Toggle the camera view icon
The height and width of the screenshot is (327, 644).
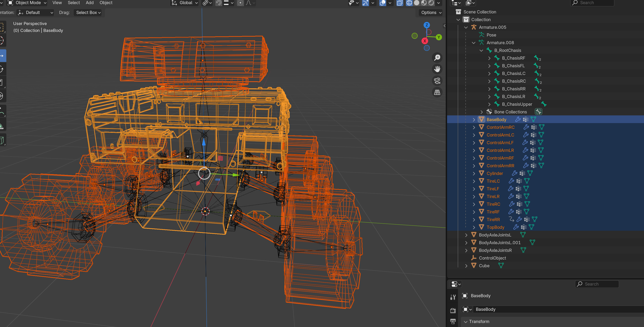click(437, 81)
